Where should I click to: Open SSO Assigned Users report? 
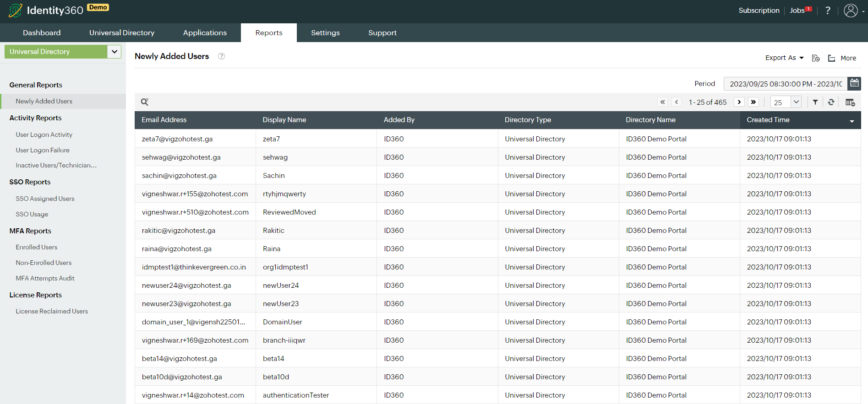[45, 199]
